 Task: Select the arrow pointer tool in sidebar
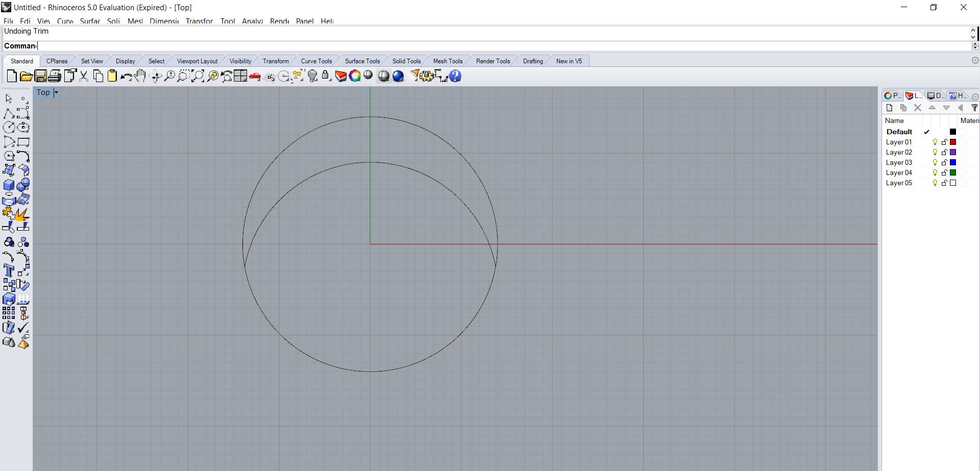click(x=9, y=98)
